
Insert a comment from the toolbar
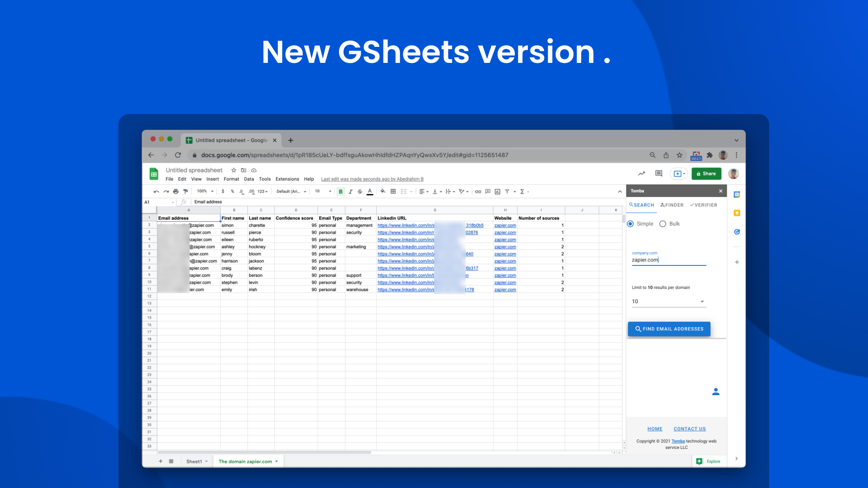(488, 191)
